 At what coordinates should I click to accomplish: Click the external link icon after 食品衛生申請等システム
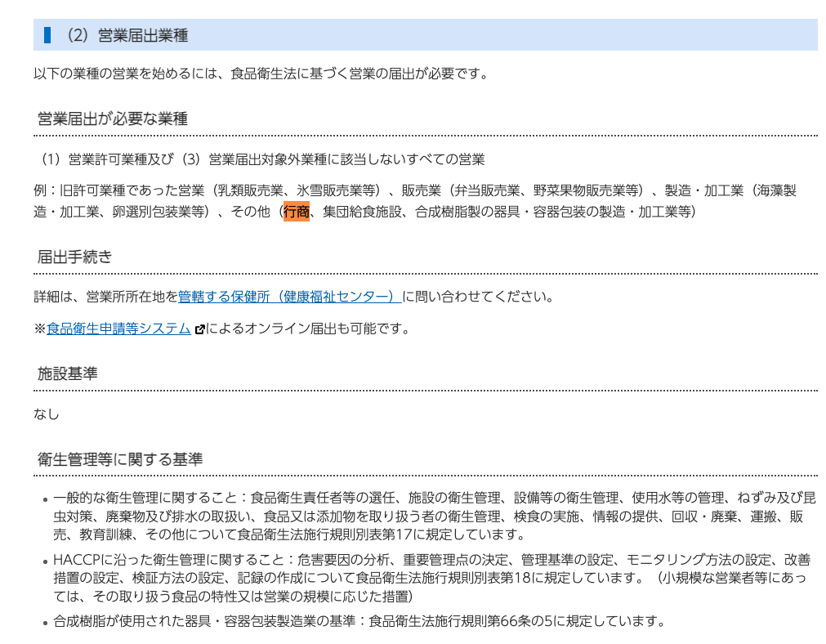[x=199, y=329]
